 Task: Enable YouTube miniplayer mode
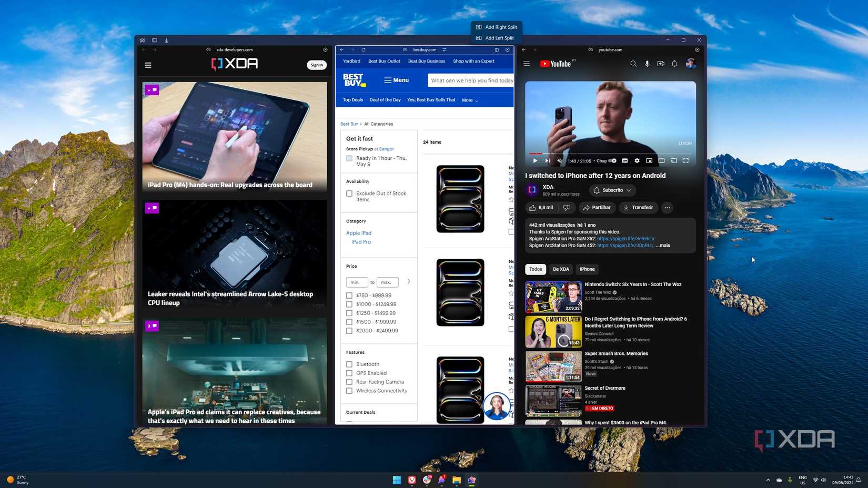(x=649, y=161)
